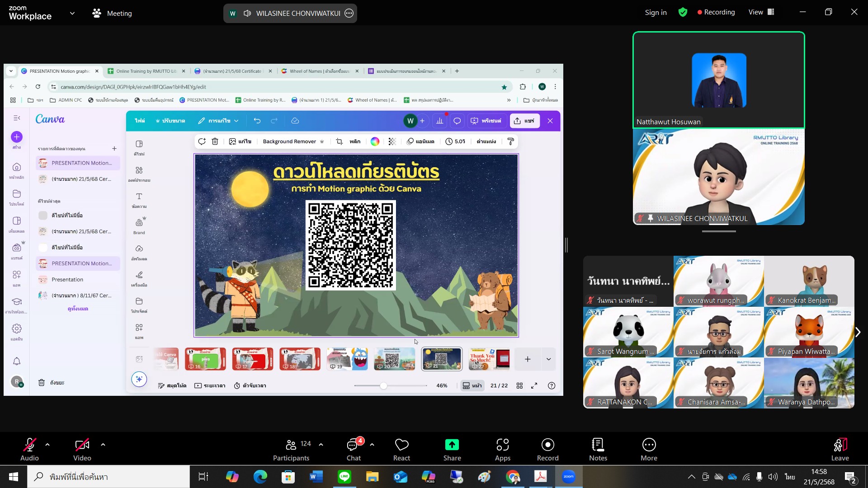868x488 pixels.
Task: Open LINE from Windows taskbar
Action: (x=344, y=477)
